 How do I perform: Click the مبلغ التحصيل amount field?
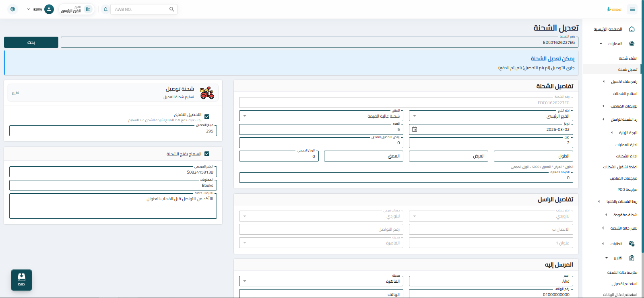[x=113, y=130]
